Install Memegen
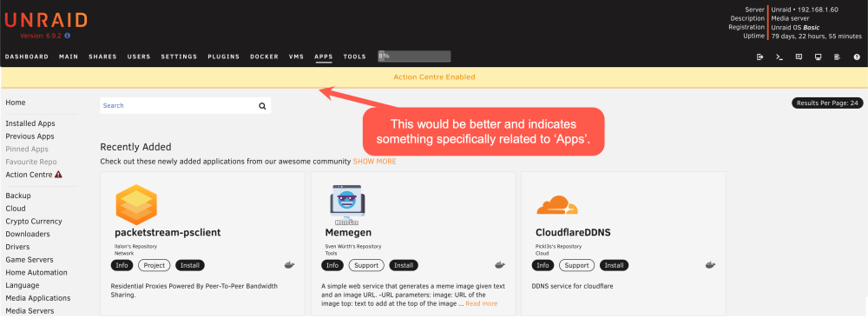 click(404, 265)
